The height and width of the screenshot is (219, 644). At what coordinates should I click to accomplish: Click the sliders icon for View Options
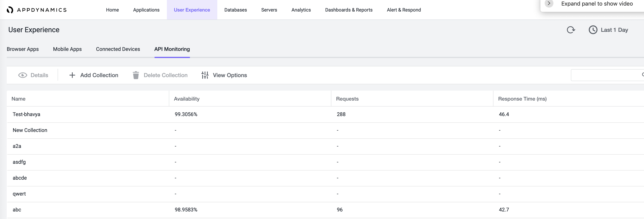pos(205,75)
